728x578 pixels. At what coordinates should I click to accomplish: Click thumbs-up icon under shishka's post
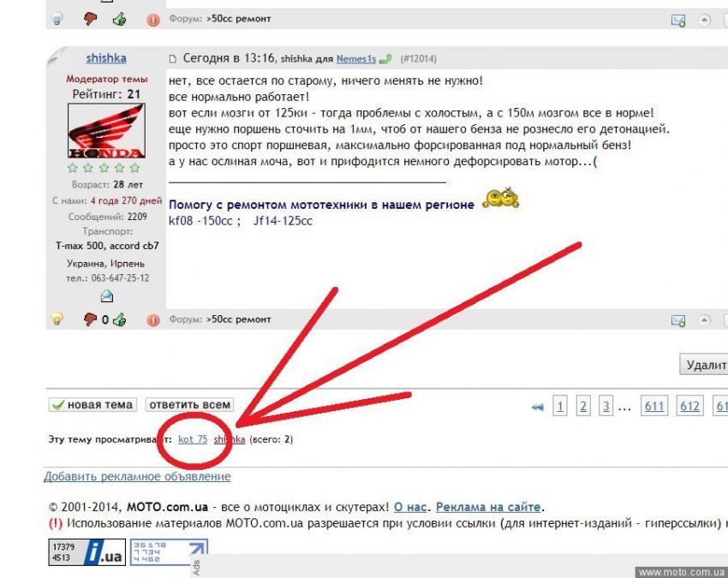[x=119, y=319]
